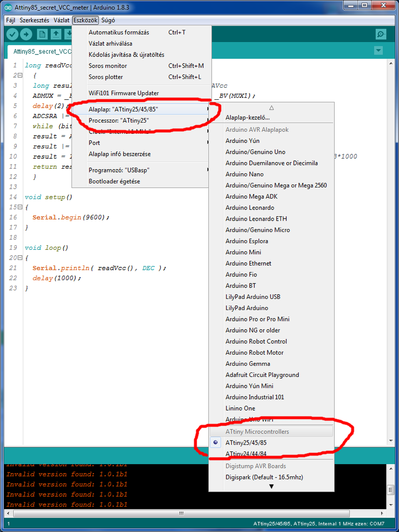Click the status bar board info text
Viewport: 399px width, 532px height.
[x=319, y=524]
